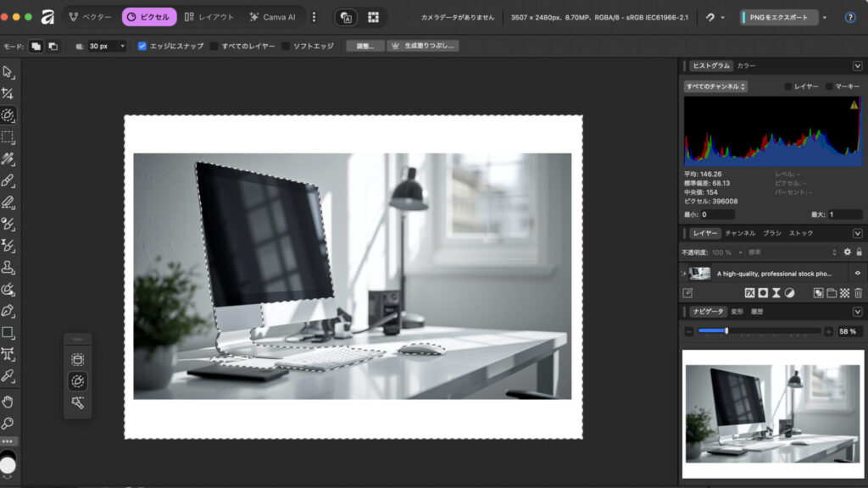868x488 pixels.
Task: Switch to the ベクター studio tab
Action: tap(90, 17)
